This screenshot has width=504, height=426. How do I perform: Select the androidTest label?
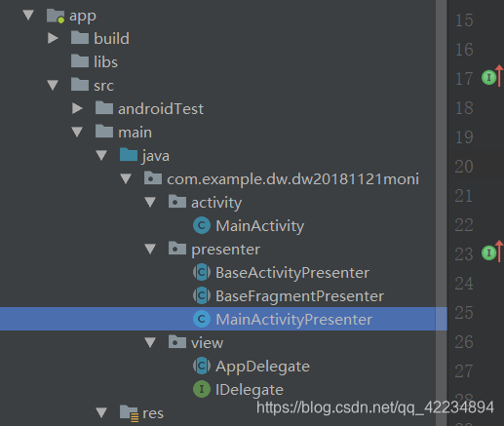click(x=161, y=109)
